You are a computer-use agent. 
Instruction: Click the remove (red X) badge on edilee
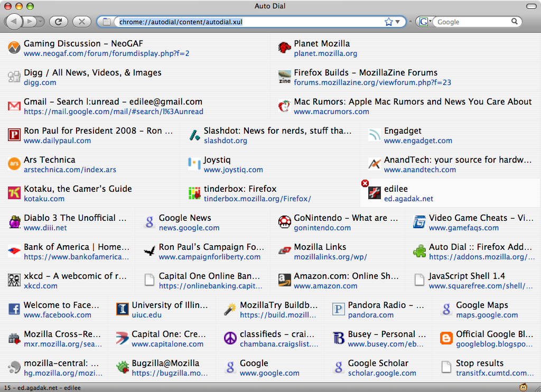(365, 183)
